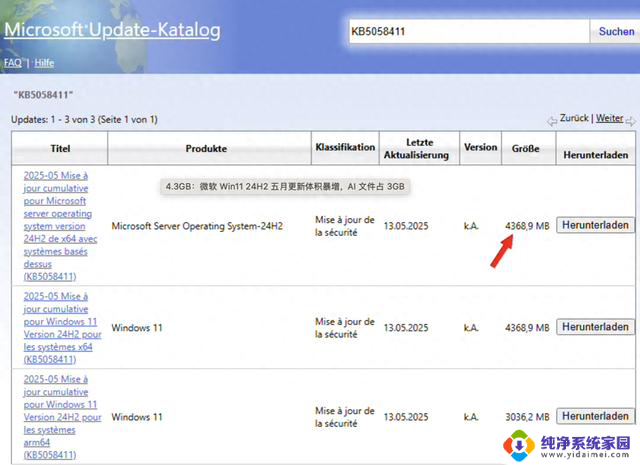Viewport: 640px width, 465px height.
Task: Sort by Letzte Aktualisierung column header
Action: 419,149
